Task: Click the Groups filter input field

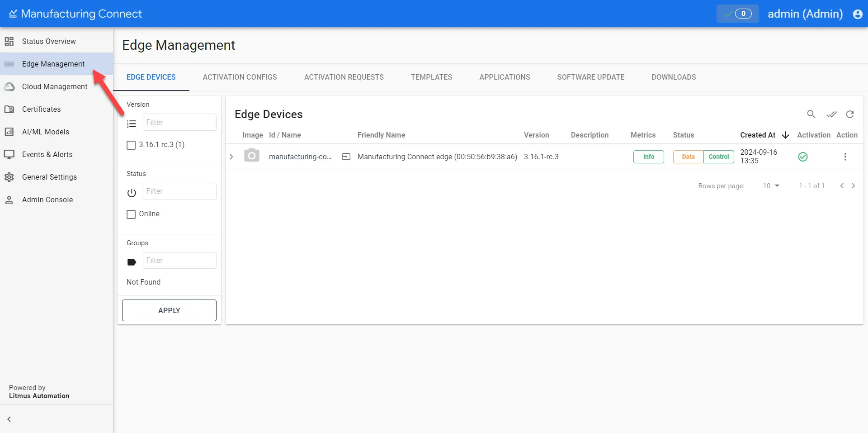Action: [x=179, y=261]
